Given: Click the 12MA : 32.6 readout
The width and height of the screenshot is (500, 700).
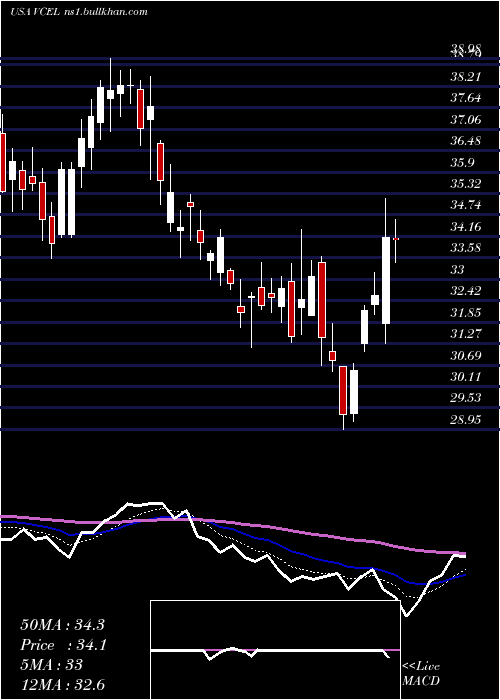Looking at the screenshot, I should (x=62, y=684).
